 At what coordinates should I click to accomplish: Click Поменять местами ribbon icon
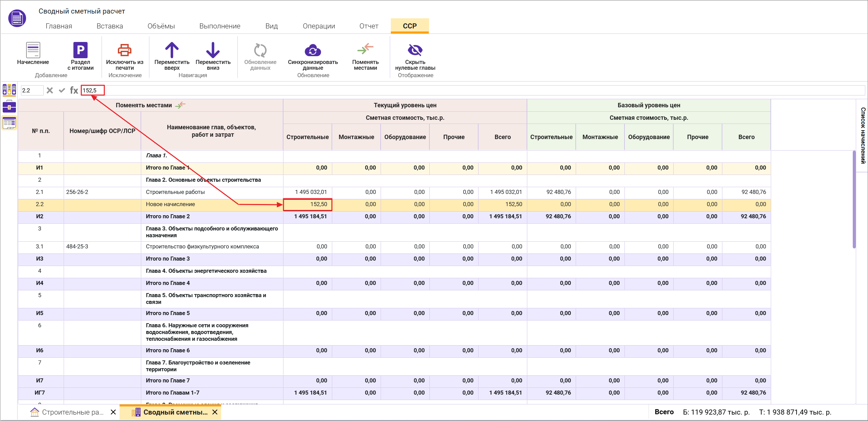click(365, 50)
